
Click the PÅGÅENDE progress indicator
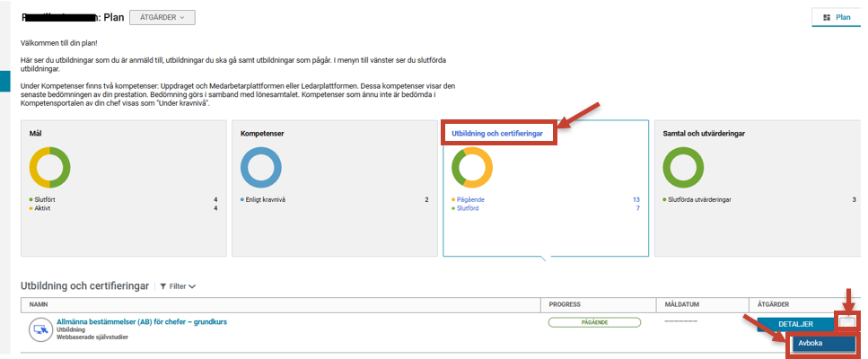(x=594, y=322)
